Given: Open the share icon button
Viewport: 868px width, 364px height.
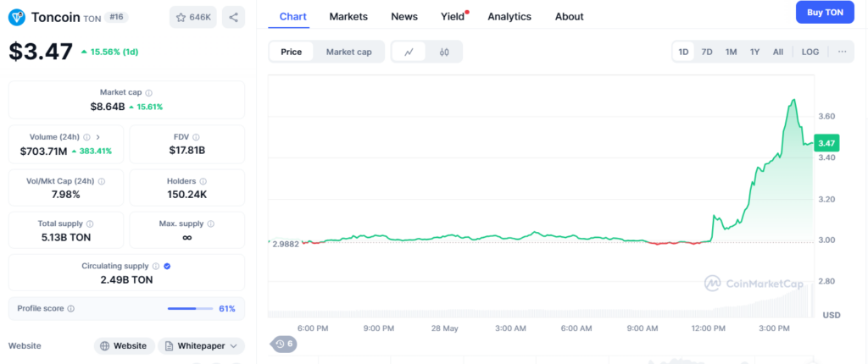Looking at the screenshot, I should point(234,17).
